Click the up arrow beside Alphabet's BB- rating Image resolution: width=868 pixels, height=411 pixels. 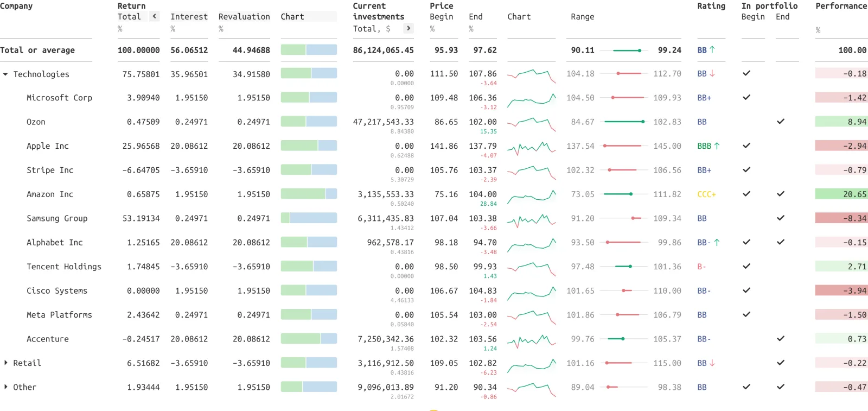click(x=717, y=243)
